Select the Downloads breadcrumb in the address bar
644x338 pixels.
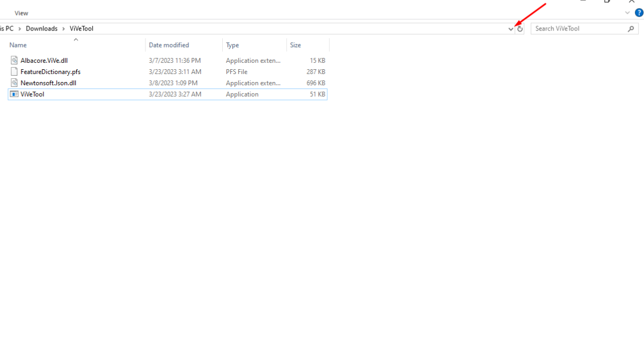point(41,28)
